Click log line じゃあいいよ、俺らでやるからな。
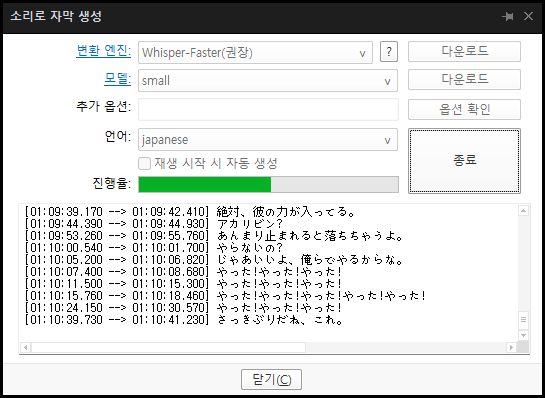The image size is (545, 398). 214,260
